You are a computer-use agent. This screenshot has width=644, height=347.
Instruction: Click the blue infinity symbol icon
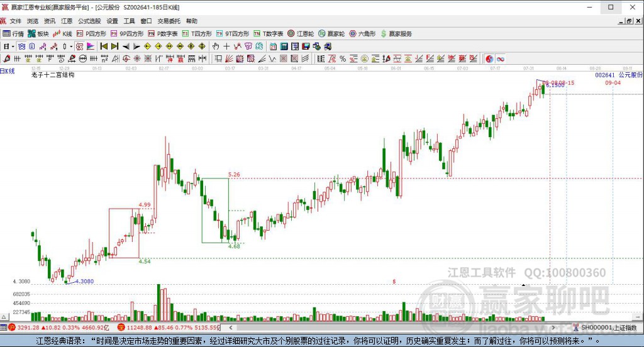pos(500,59)
